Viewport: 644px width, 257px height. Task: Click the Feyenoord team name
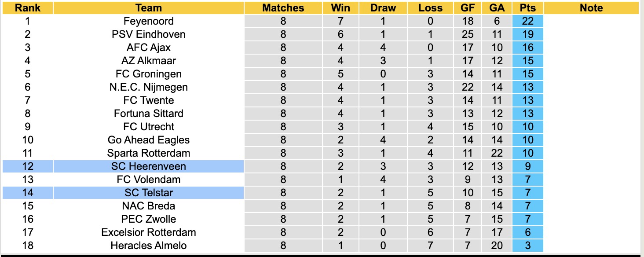point(149,21)
